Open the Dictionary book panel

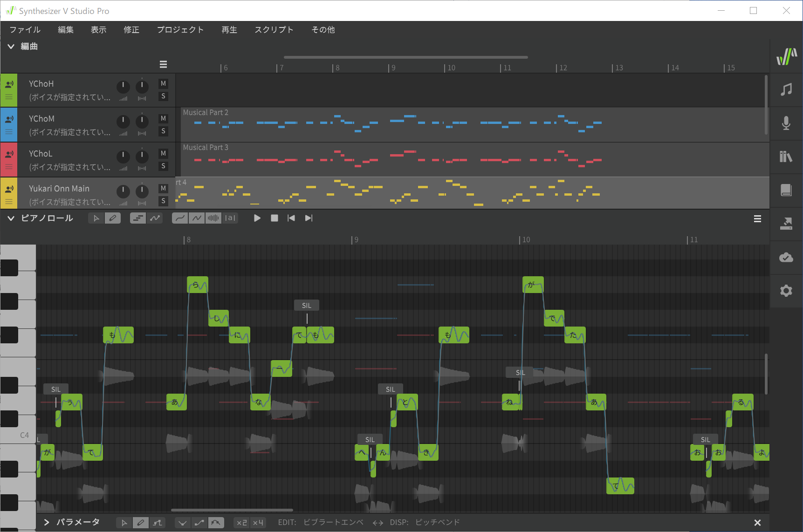tap(786, 190)
